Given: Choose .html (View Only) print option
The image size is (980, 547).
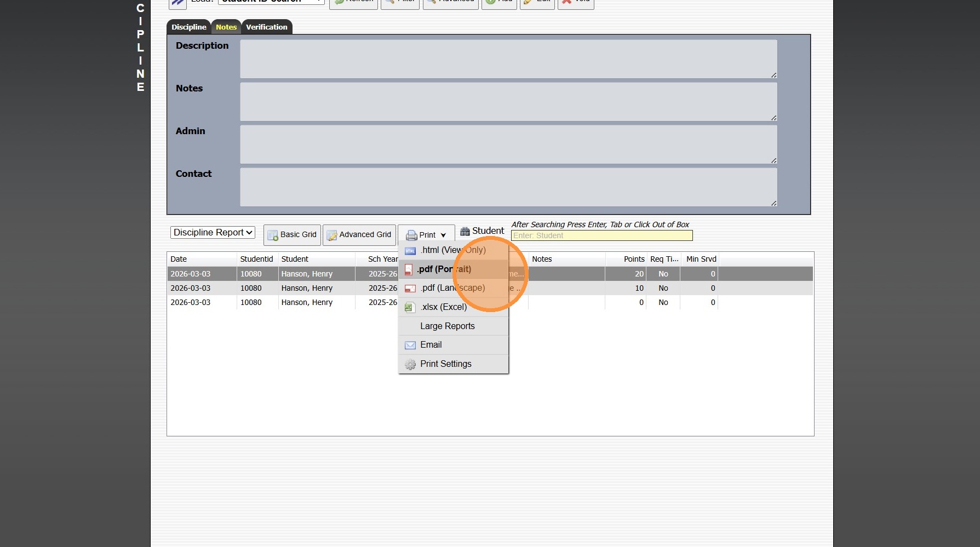Looking at the screenshot, I should click(x=454, y=250).
